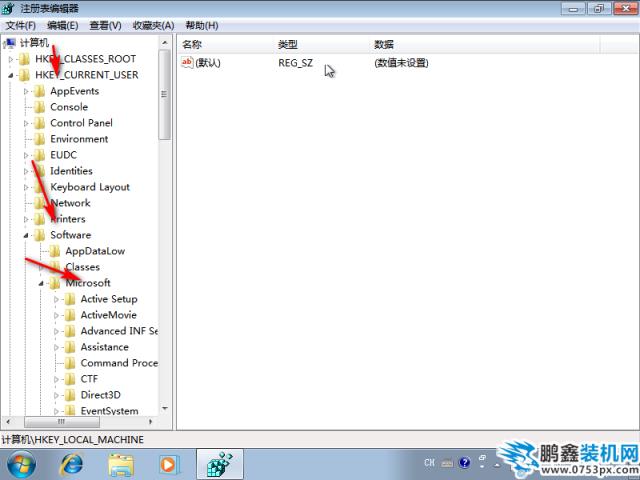640x480 pixels.
Task: Click the CTF folder icon
Action: (x=70, y=379)
